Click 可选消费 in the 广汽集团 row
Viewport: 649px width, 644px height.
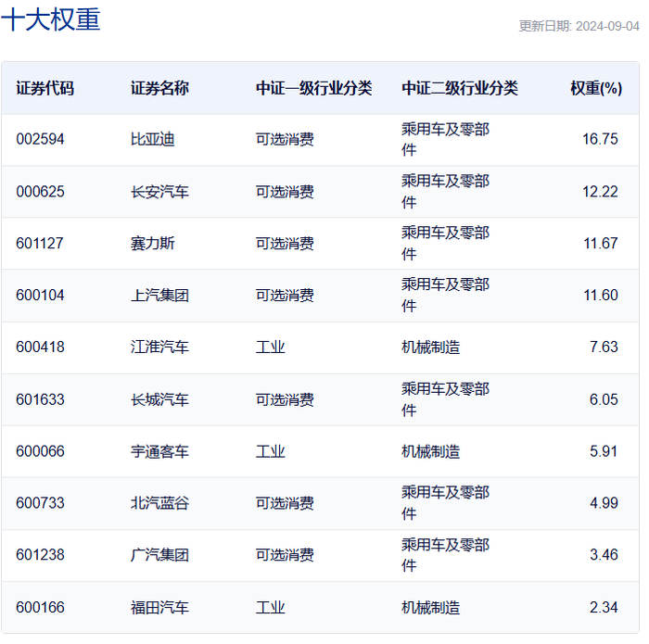285,555
